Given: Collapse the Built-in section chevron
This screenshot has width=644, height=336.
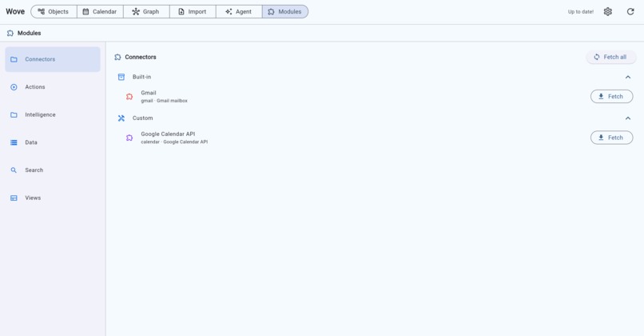Looking at the screenshot, I should [x=627, y=77].
